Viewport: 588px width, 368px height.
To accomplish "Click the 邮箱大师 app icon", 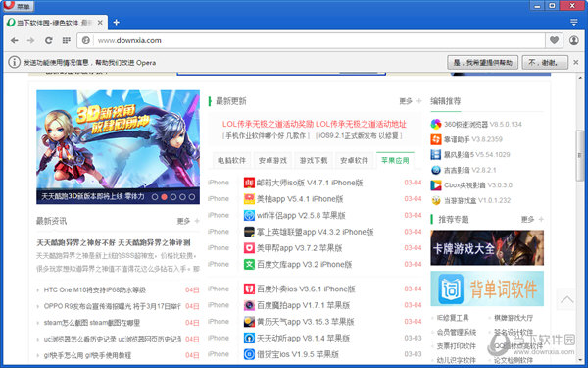I will tap(249, 183).
